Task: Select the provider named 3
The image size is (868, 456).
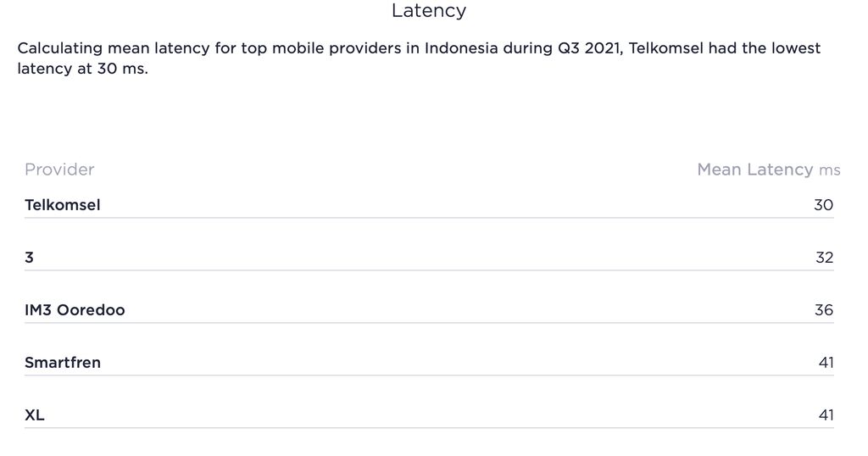Action: tap(30, 258)
